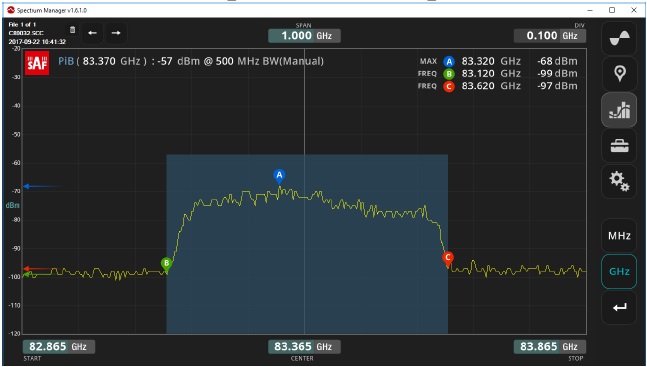The width and height of the screenshot is (647, 367).
Task: Click the FREQ label for marker B
Action: tap(427, 74)
